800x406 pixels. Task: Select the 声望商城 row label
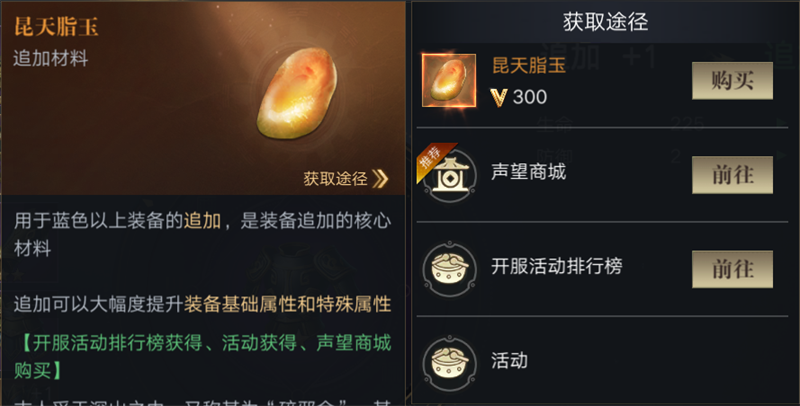pyautogui.click(x=529, y=172)
